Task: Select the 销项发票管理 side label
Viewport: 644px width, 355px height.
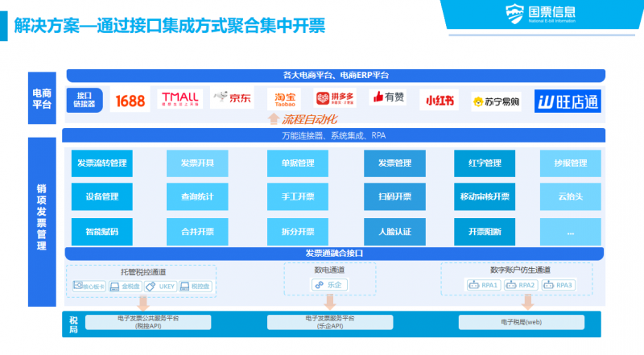Action: [42, 222]
